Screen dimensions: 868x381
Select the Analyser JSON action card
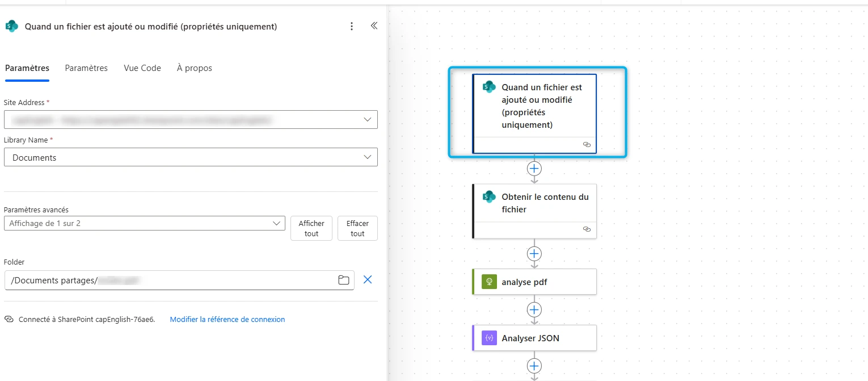(x=534, y=338)
